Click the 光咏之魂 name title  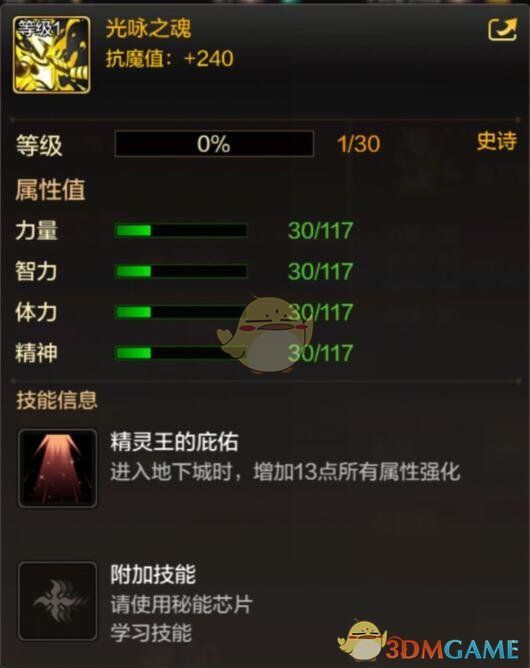point(148,29)
